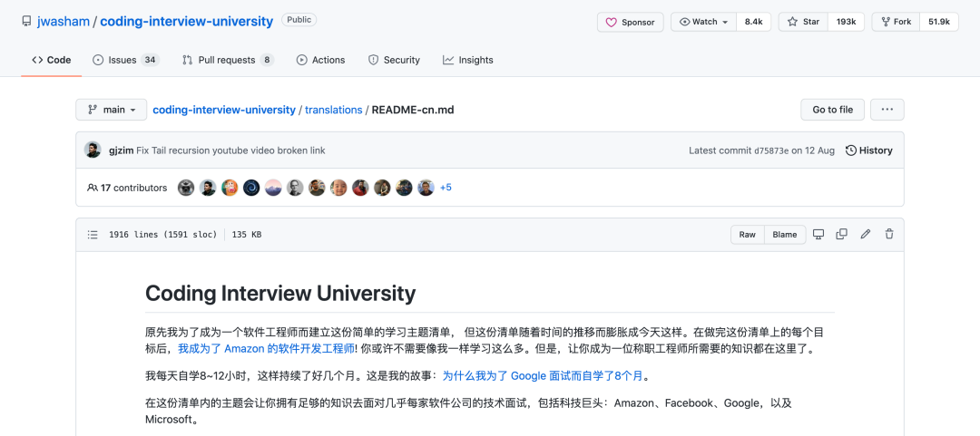Open table of contents list icon
The width and height of the screenshot is (980, 436).
(x=93, y=235)
